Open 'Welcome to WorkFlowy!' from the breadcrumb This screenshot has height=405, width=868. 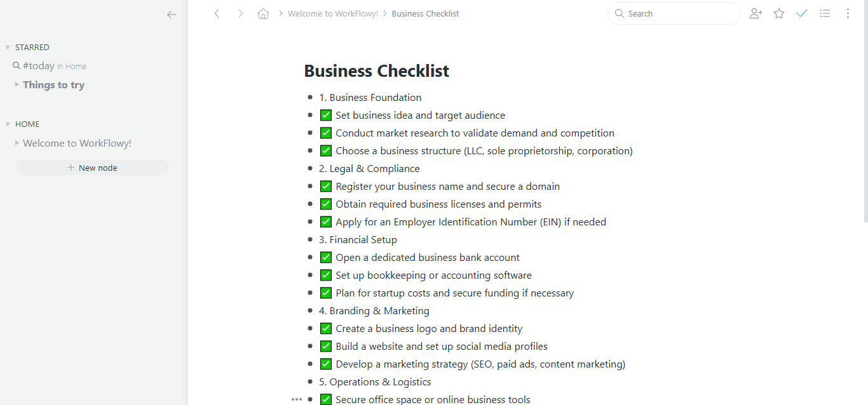pos(333,13)
